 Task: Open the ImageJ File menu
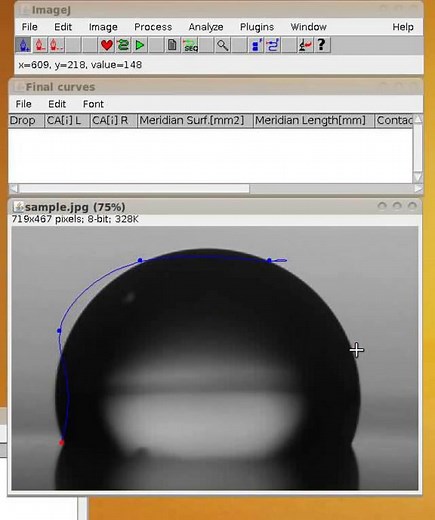click(29, 27)
